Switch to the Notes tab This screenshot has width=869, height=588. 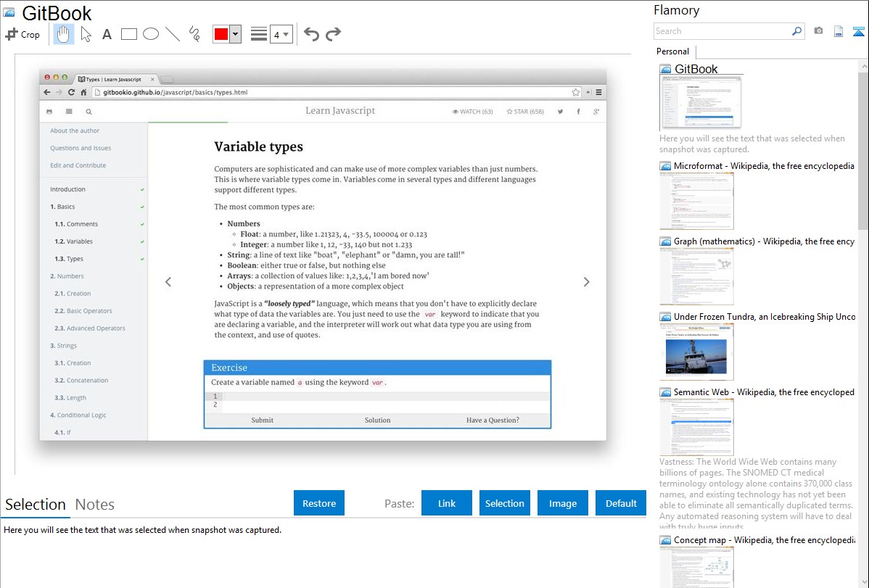(x=95, y=505)
